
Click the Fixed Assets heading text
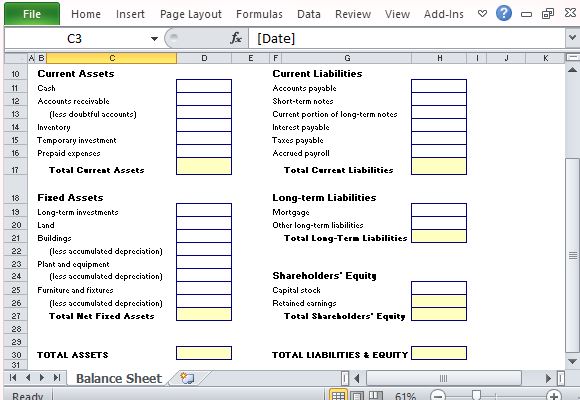(x=70, y=198)
